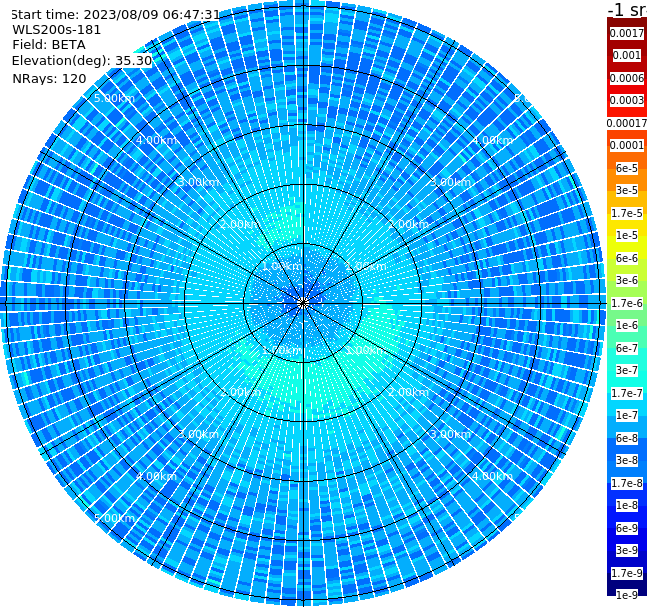Pick the 1.7e-5 color bar value
The width and height of the screenshot is (647, 607).
point(627,213)
